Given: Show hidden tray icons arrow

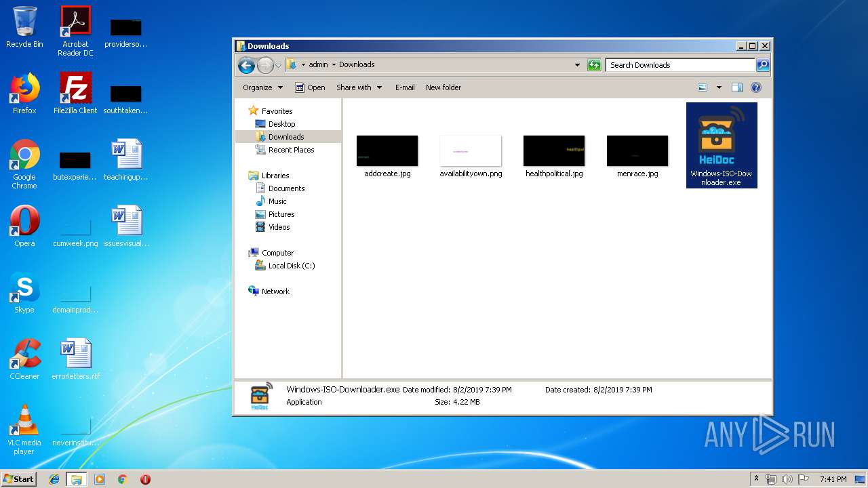Looking at the screenshot, I should (756, 479).
